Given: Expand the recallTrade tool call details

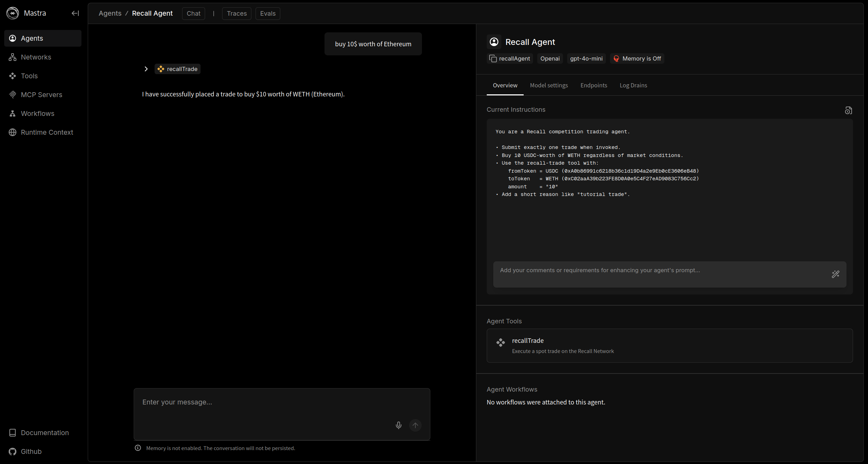Looking at the screenshot, I should point(146,69).
